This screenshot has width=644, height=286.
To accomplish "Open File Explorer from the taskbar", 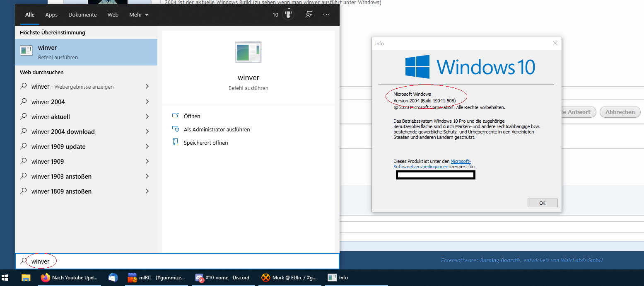I will click(x=26, y=278).
